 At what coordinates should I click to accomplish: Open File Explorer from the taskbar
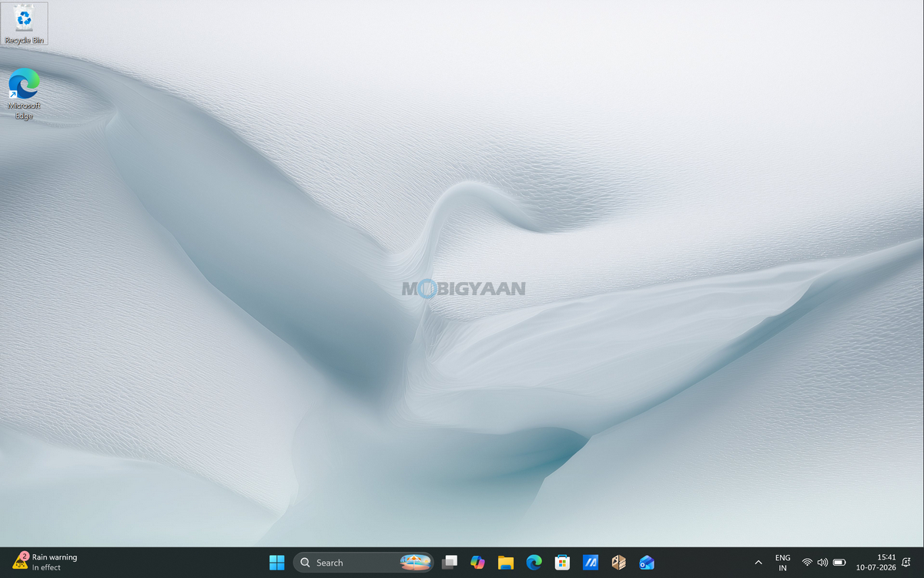coord(506,563)
